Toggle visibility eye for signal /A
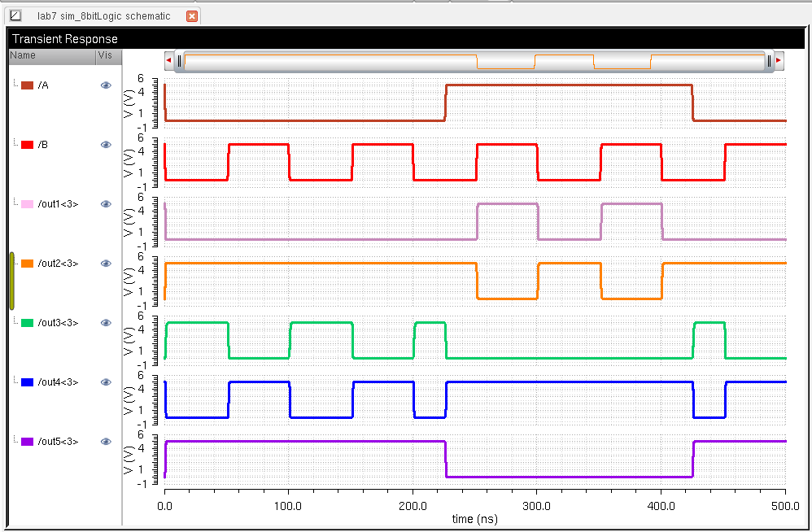The image size is (812, 532). 105,85
